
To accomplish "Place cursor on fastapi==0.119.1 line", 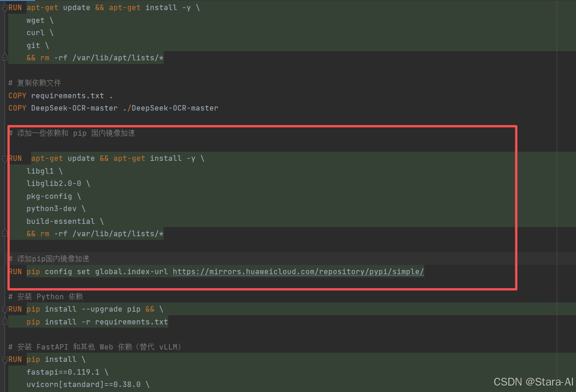I will [67, 372].
